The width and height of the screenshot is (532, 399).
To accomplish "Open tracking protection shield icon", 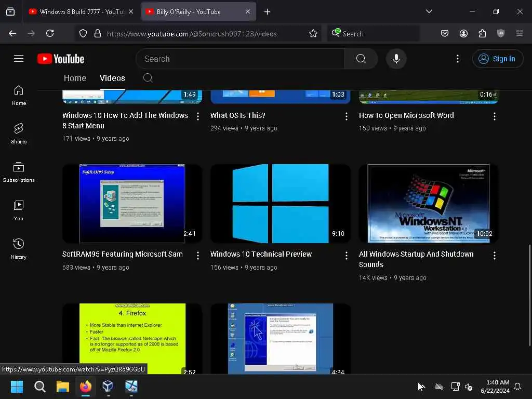I will 83,33.
